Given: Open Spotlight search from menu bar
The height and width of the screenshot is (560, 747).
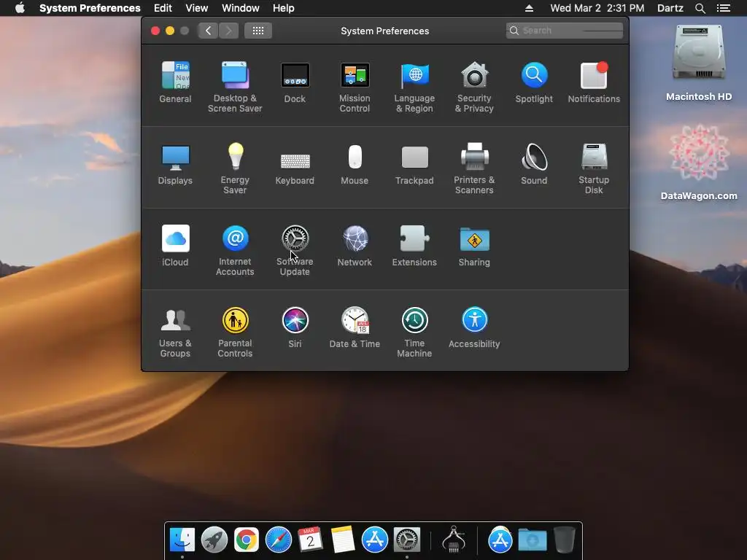Looking at the screenshot, I should click(x=700, y=8).
